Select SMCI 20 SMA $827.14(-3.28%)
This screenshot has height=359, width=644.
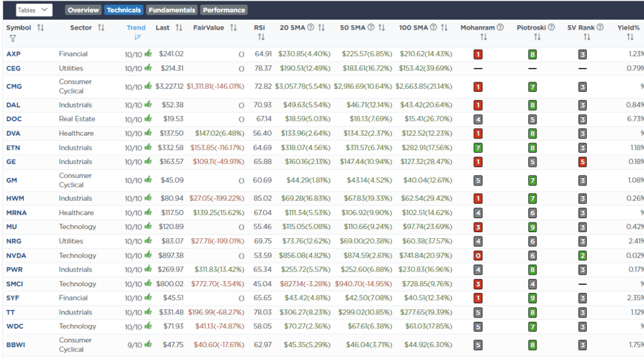click(305, 284)
